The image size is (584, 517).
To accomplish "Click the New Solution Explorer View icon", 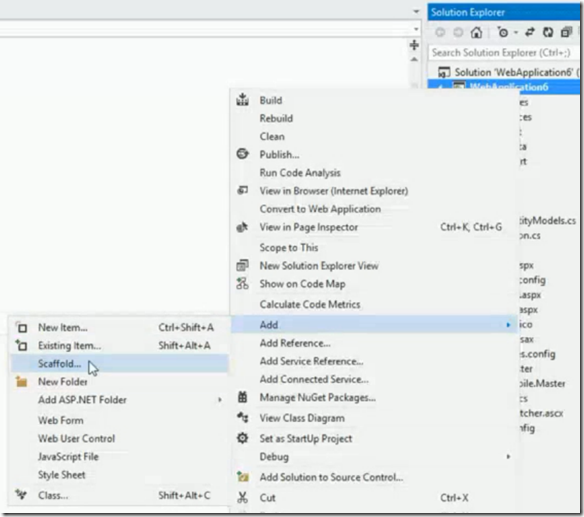I will [242, 265].
